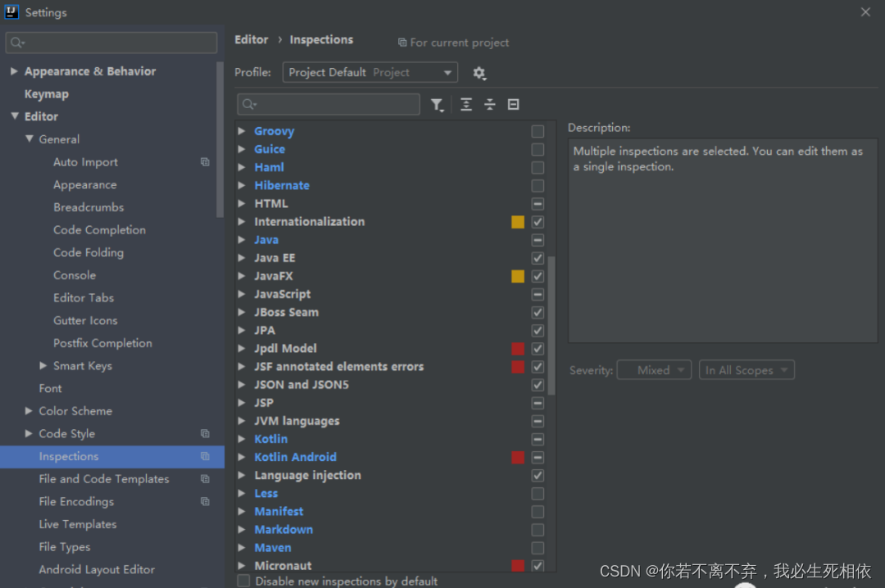Viewport: 885px width, 588px height.
Task: Click the project-level icon beside Auto Import
Action: click(206, 162)
